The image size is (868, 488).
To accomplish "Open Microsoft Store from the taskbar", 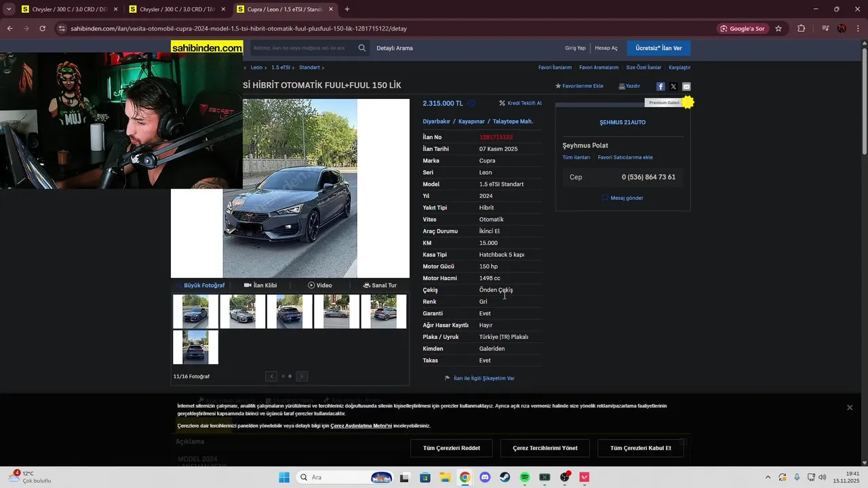I will click(425, 477).
